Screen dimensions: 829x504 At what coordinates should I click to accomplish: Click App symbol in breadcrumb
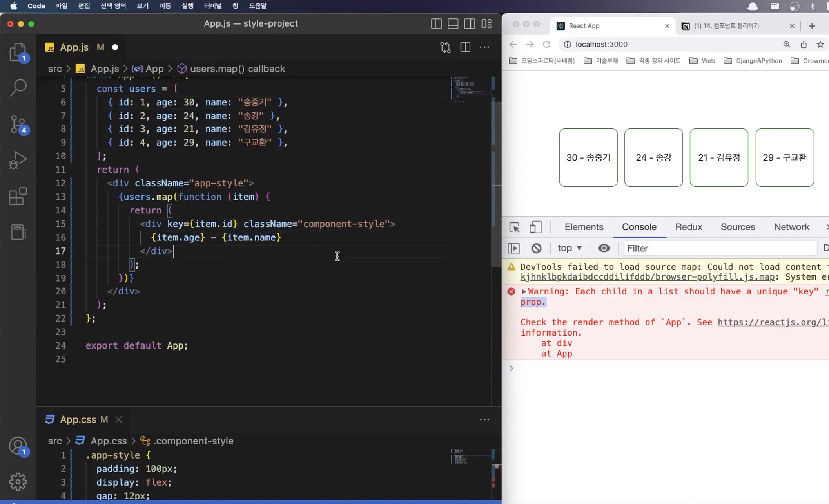tap(154, 69)
